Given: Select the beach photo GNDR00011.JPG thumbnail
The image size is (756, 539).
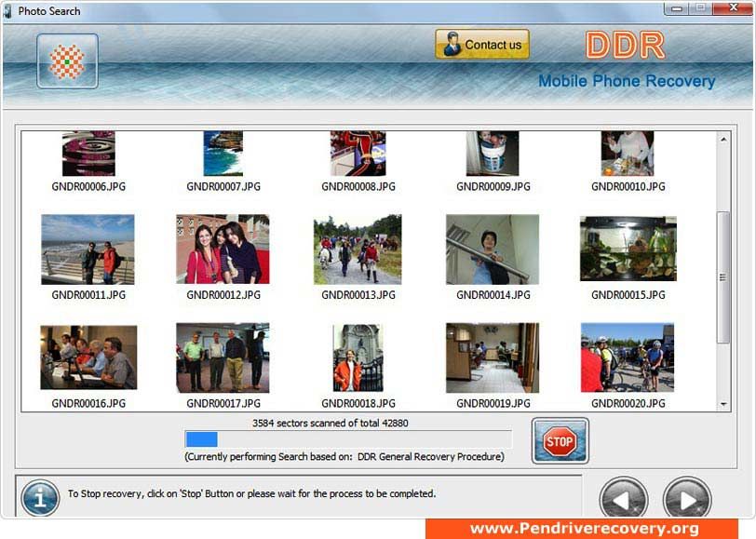Looking at the screenshot, I should pos(88,249).
